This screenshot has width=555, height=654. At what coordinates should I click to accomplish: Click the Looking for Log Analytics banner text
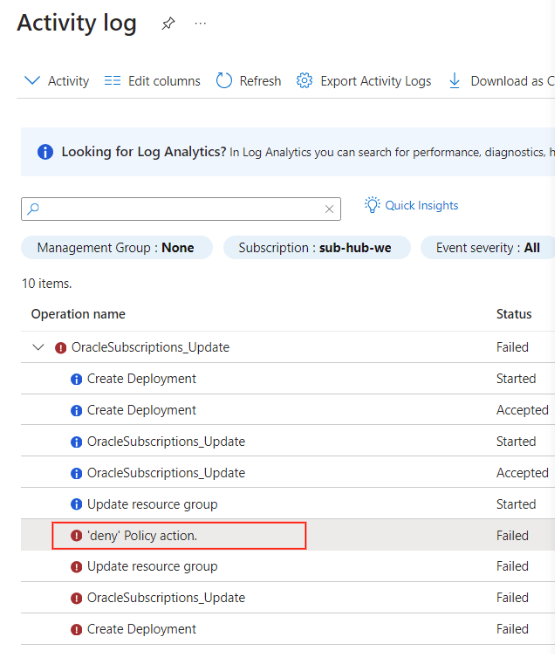coord(144,152)
